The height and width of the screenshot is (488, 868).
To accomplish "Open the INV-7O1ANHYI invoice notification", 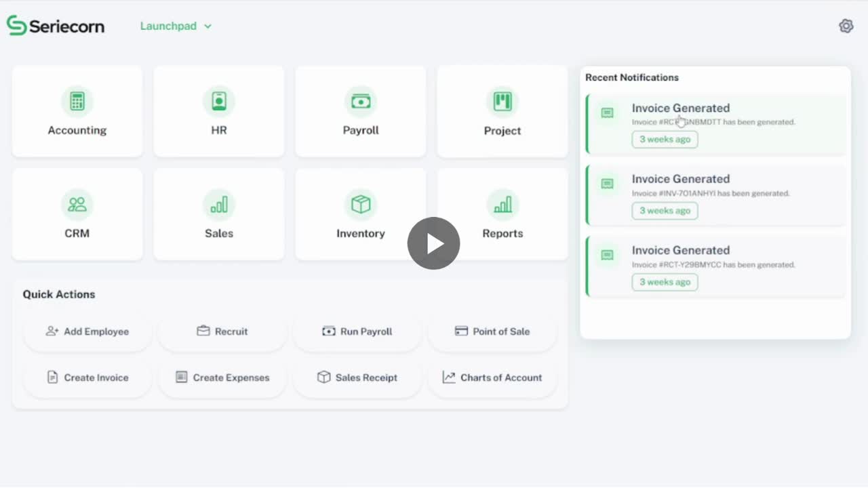I will point(715,195).
